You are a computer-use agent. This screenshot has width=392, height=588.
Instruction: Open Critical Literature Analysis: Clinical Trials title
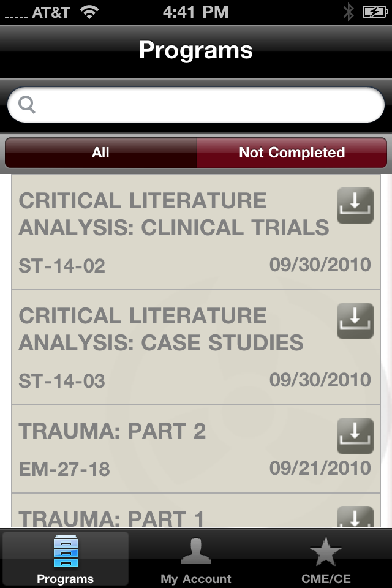click(x=173, y=214)
